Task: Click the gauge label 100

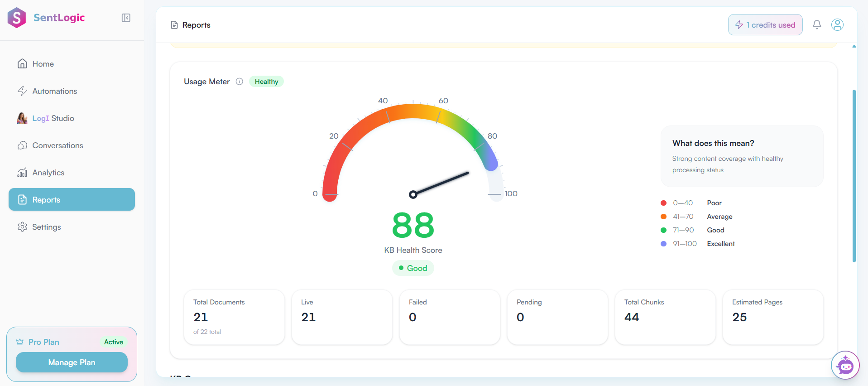Action: tap(511, 193)
